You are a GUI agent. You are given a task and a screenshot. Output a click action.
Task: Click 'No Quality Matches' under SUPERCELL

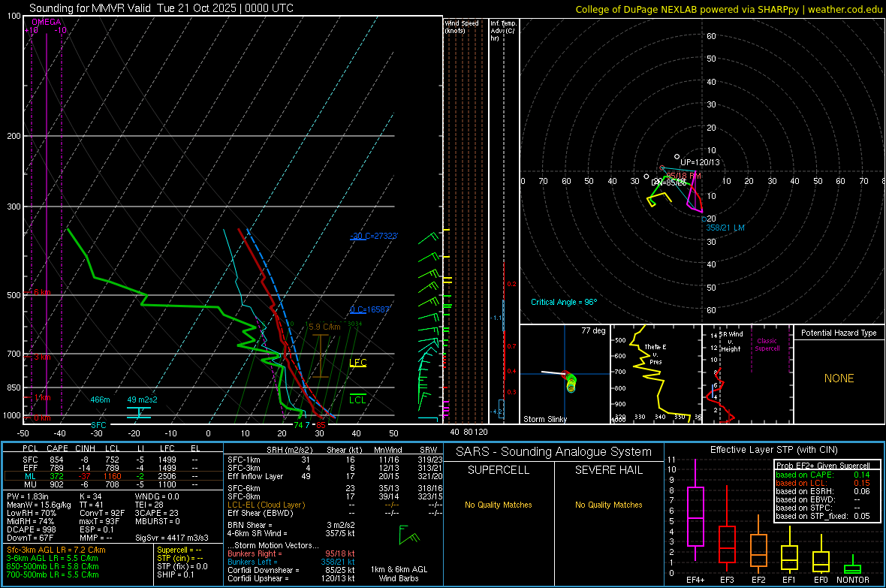499,505
